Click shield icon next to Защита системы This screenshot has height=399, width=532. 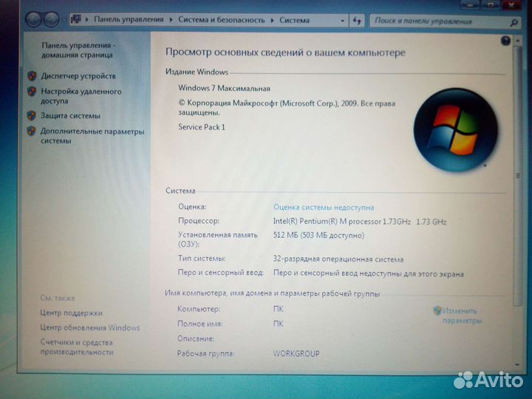[x=32, y=115]
